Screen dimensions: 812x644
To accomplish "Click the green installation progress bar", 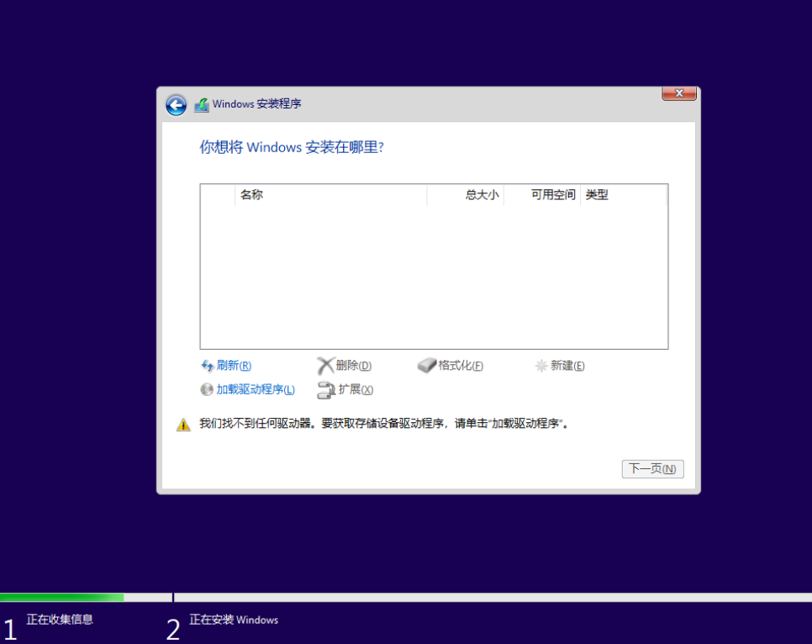I will (x=62, y=598).
